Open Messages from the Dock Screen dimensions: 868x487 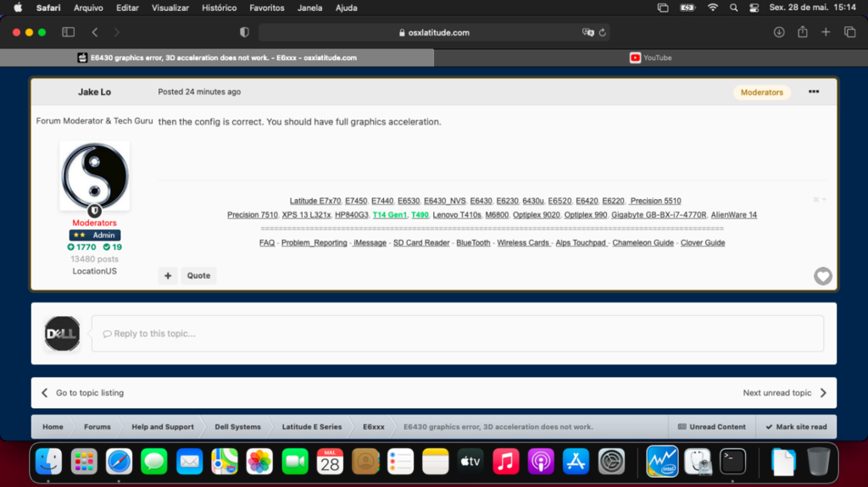(154, 461)
